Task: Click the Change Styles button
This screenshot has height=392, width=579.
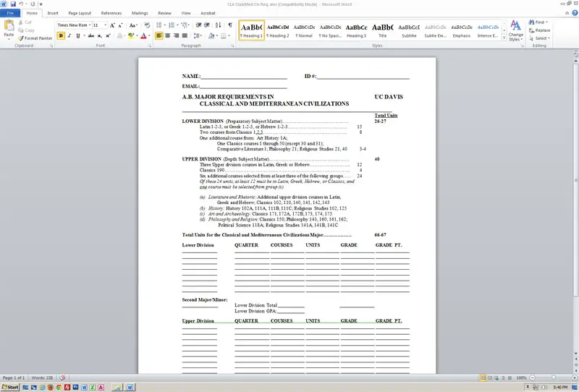Action: pyautogui.click(x=515, y=30)
